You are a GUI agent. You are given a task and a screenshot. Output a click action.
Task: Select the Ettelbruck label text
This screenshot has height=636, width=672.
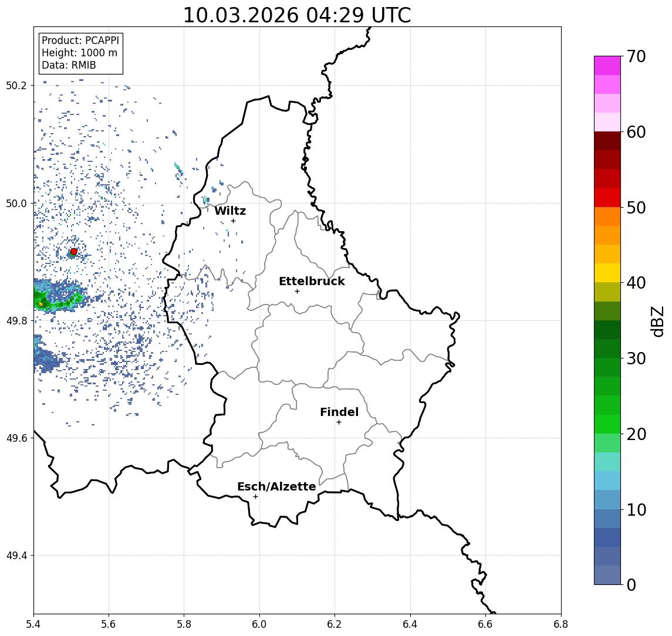coord(312,281)
